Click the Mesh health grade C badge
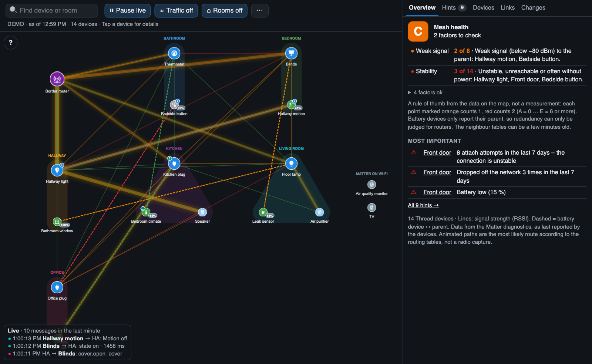Viewport: 592px width, 364px height. tap(418, 31)
